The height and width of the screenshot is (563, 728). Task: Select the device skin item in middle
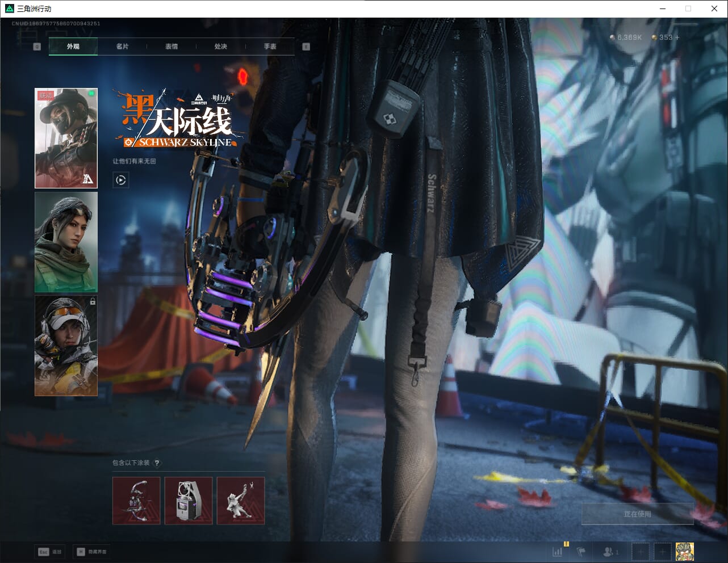click(189, 501)
